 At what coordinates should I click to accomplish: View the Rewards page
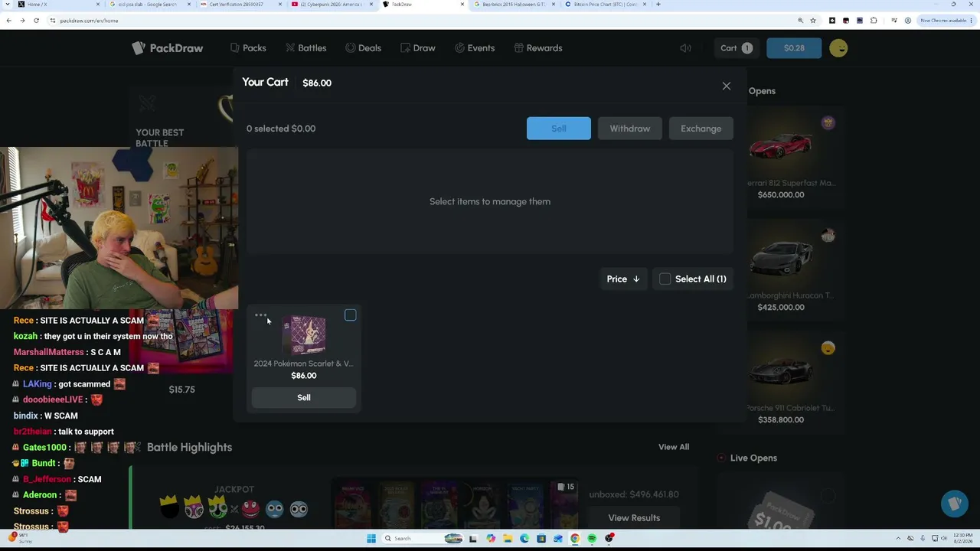click(x=538, y=48)
